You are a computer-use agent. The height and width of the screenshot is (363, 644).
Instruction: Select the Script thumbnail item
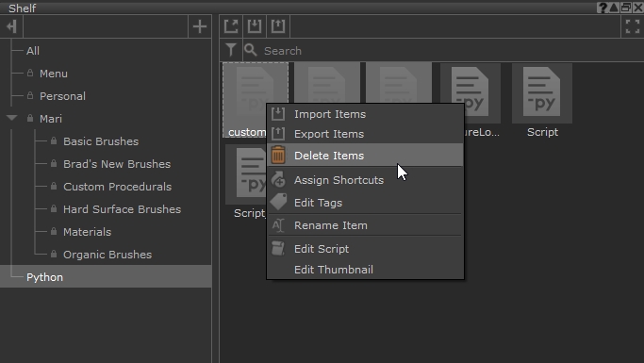[542, 101]
